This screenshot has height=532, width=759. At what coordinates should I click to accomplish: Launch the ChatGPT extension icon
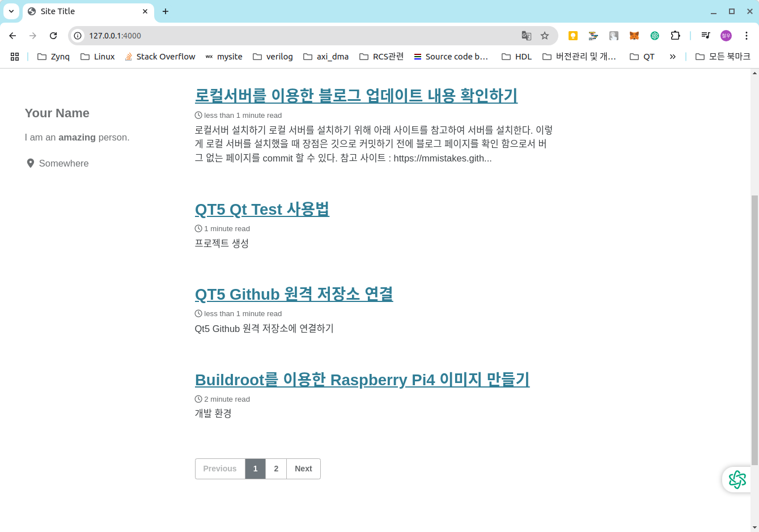655,35
